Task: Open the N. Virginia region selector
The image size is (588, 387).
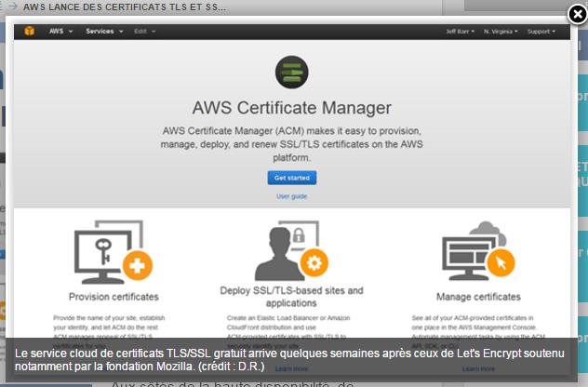Action: point(501,32)
